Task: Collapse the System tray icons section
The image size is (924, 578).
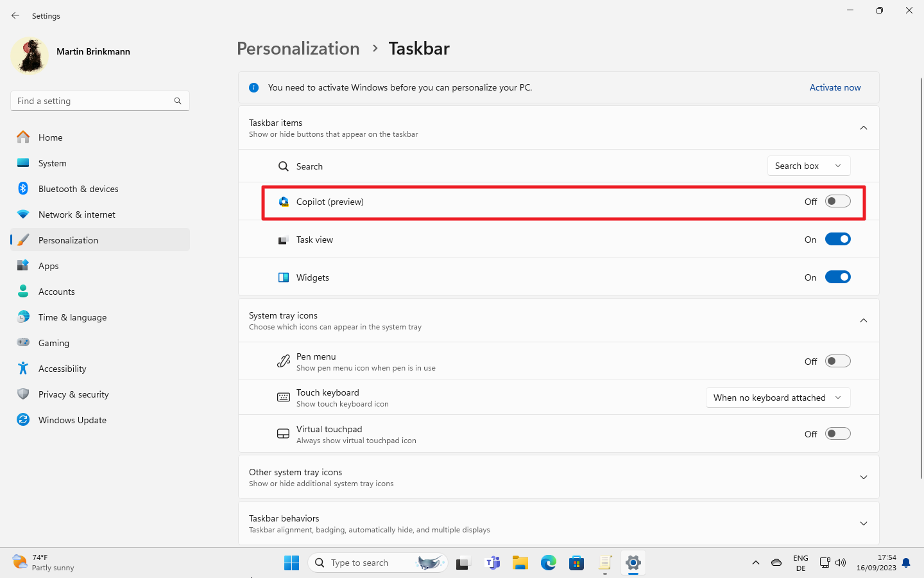Action: pos(864,320)
